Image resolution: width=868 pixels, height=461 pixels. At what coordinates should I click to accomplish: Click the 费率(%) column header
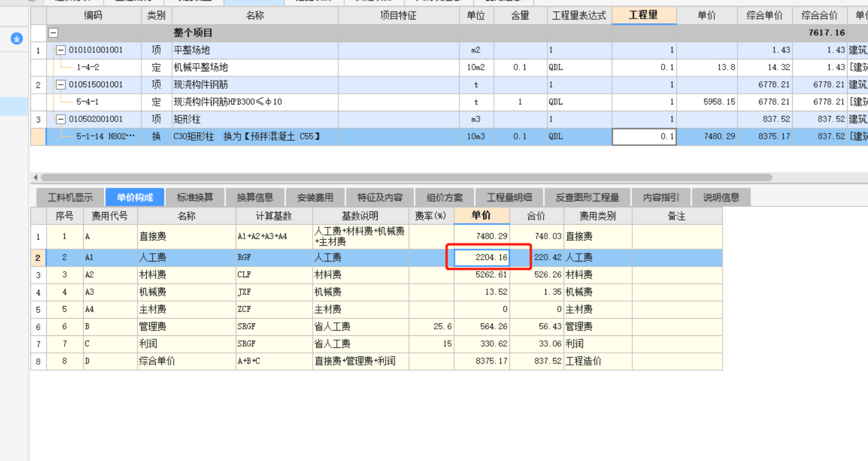pyautogui.click(x=432, y=216)
